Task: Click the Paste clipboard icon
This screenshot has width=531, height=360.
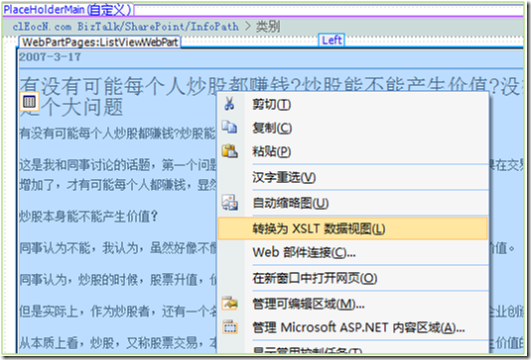Action: tap(230, 151)
